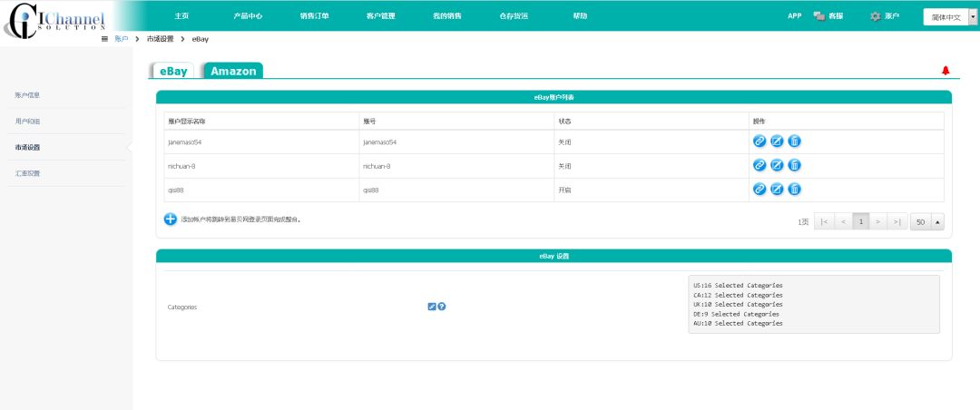Go to the previous page of accounts
The width and height of the screenshot is (980, 410).
click(843, 222)
